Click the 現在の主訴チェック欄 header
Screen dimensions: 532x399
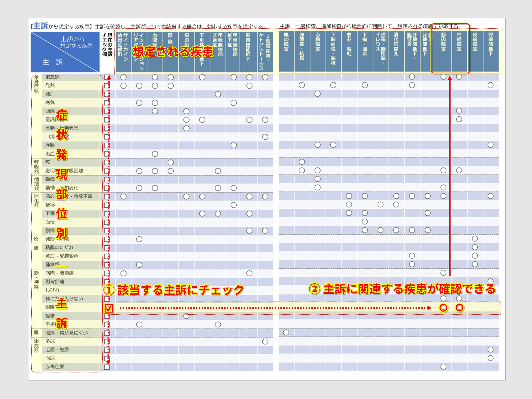(107, 45)
